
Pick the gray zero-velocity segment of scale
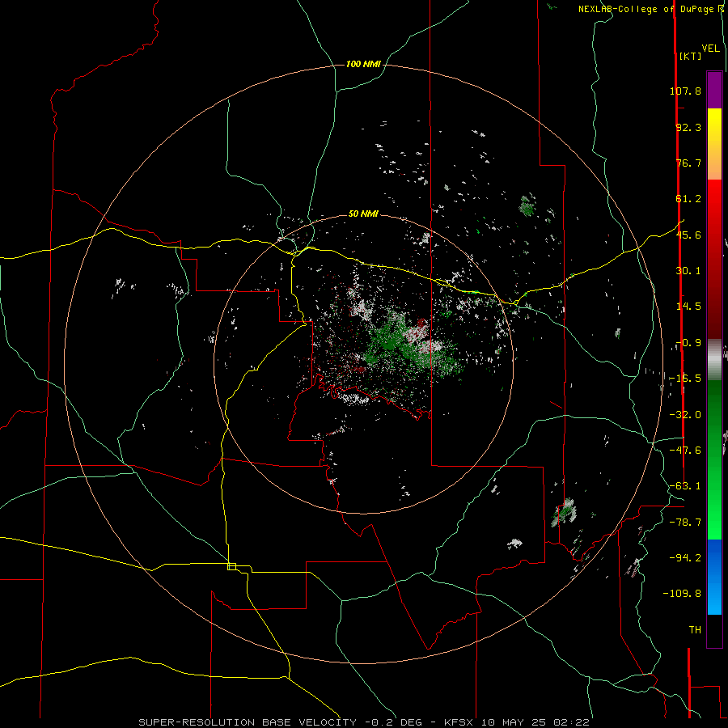[x=714, y=360]
